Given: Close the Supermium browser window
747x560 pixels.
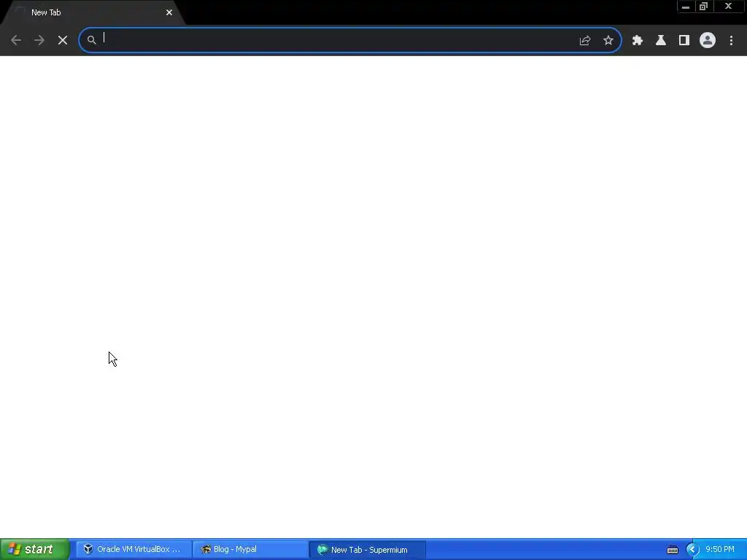Looking at the screenshot, I should [x=729, y=7].
